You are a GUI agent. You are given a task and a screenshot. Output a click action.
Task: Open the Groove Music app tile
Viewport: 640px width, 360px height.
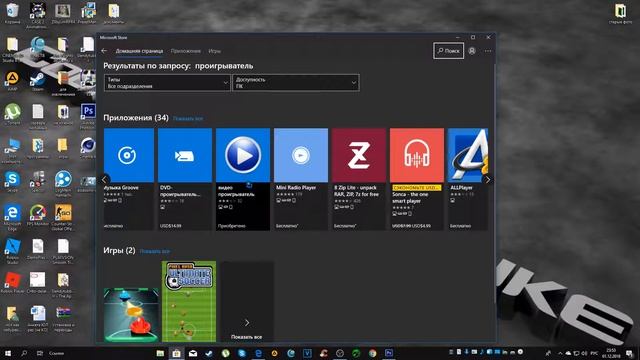click(129, 179)
